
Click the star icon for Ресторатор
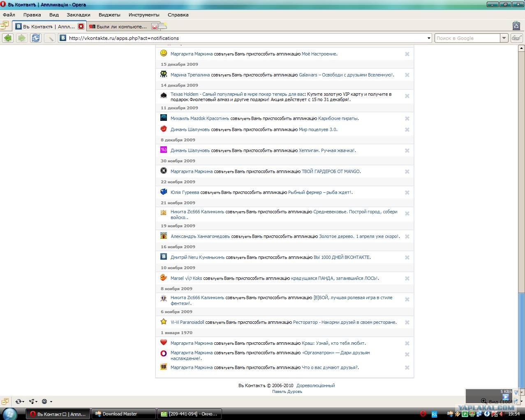(x=164, y=321)
